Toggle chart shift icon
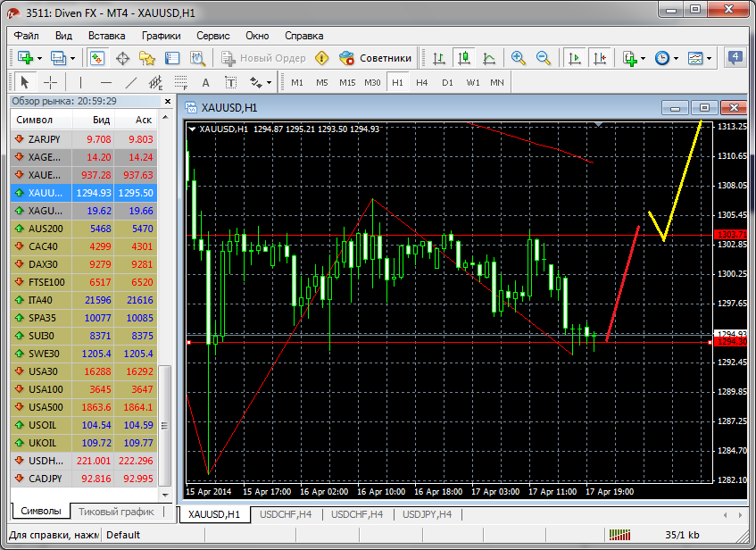 [600, 58]
